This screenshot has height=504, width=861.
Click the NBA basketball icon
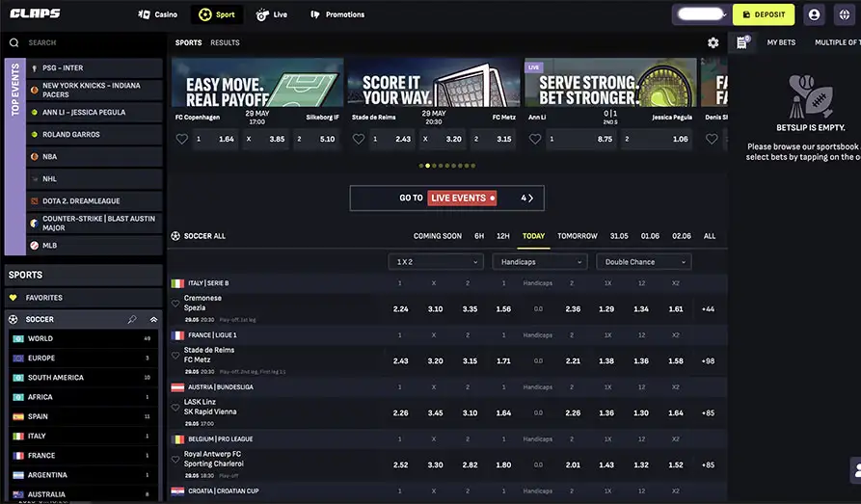click(x=34, y=156)
